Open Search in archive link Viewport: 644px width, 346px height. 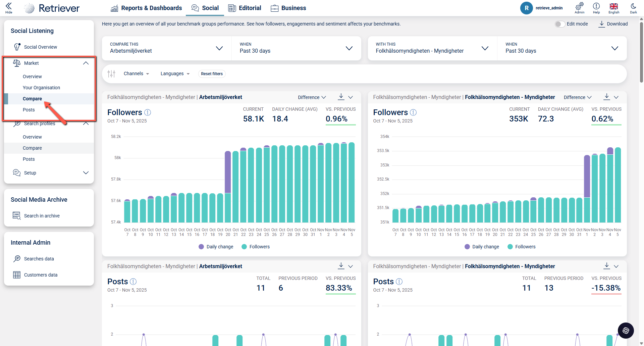[x=42, y=216]
